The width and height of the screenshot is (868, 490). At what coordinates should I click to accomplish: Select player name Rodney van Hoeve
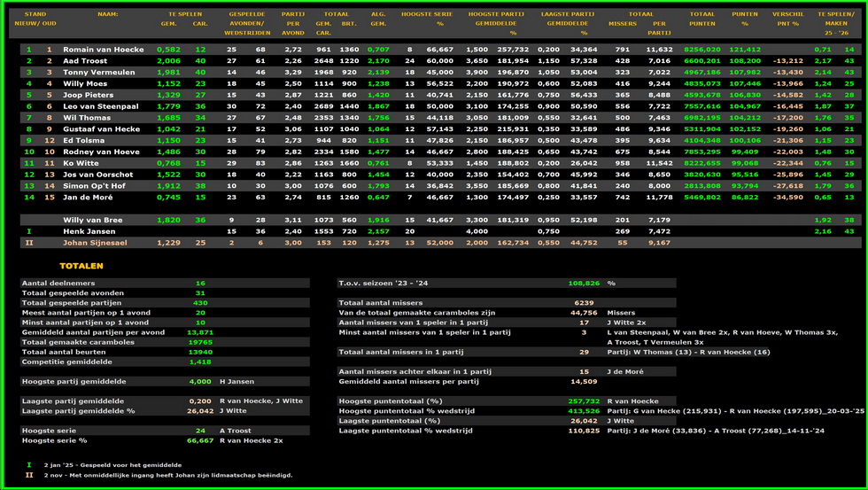[101, 152]
